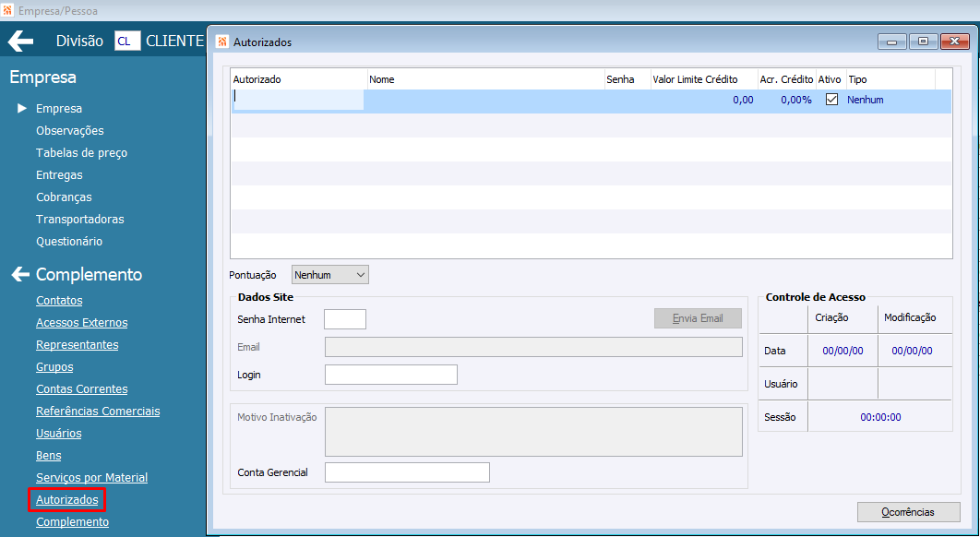The width and height of the screenshot is (980, 537).
Task: Click the Conta Gerencial field
Action: coord(408,472)
